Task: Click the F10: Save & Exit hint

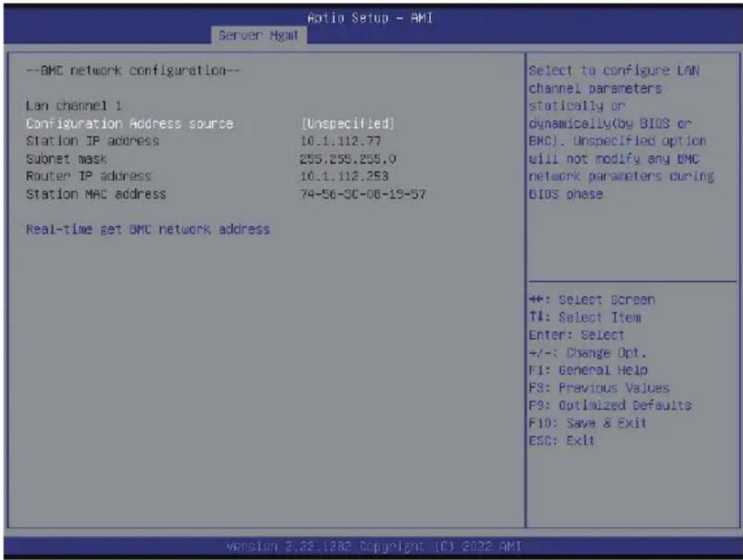Action: click(x=587, y=423)
